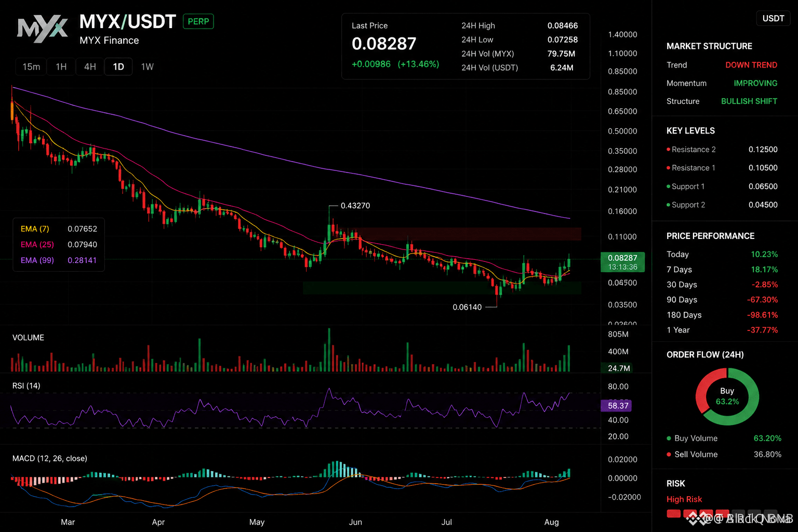Select the 1D timeframe tab

click(x=118, y=66)
